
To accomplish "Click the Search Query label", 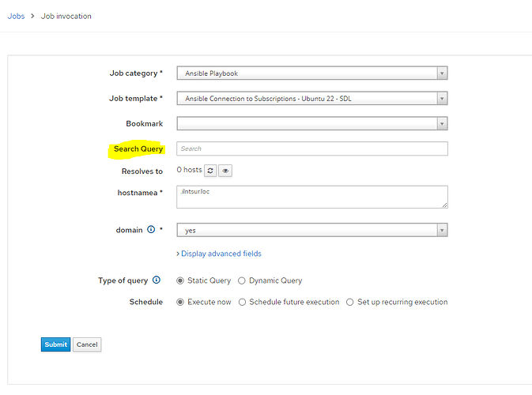I will click(138, 149).
